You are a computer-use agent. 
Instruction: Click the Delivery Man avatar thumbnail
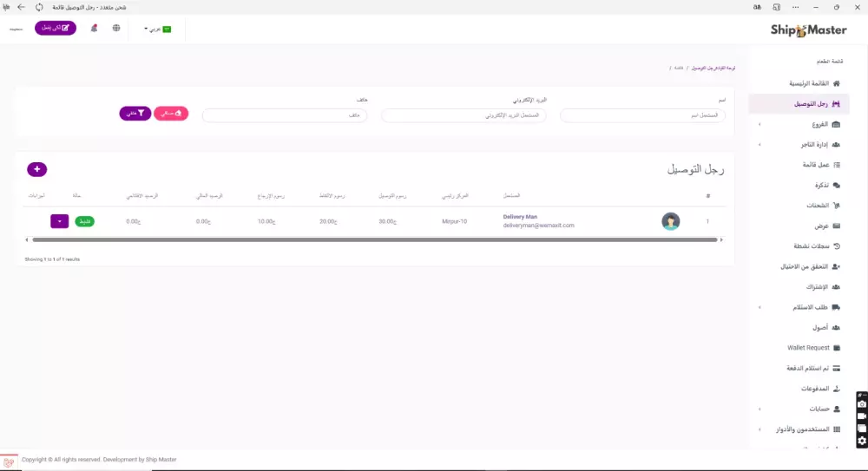click(x=670, y=221)
